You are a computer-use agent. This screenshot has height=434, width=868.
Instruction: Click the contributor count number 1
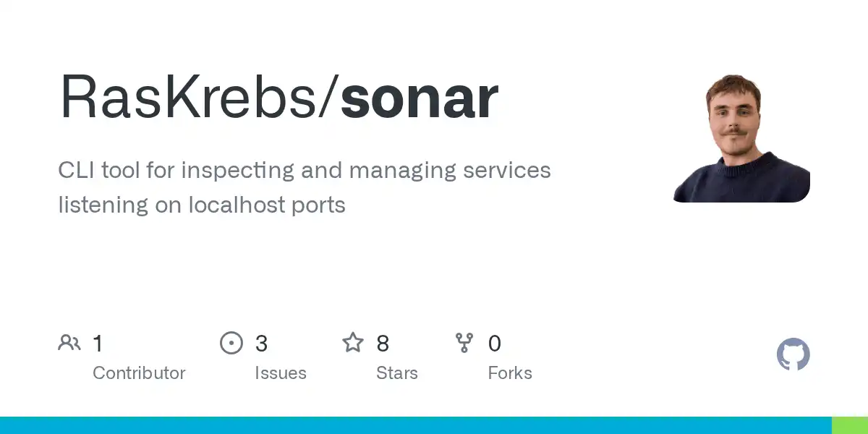[x=98, y=344]
